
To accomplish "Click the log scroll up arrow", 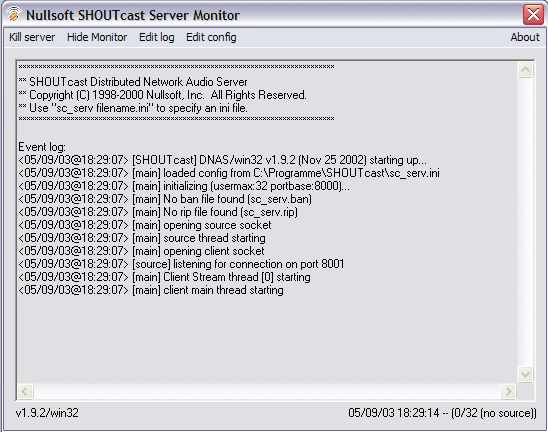I will click(525, 70).
